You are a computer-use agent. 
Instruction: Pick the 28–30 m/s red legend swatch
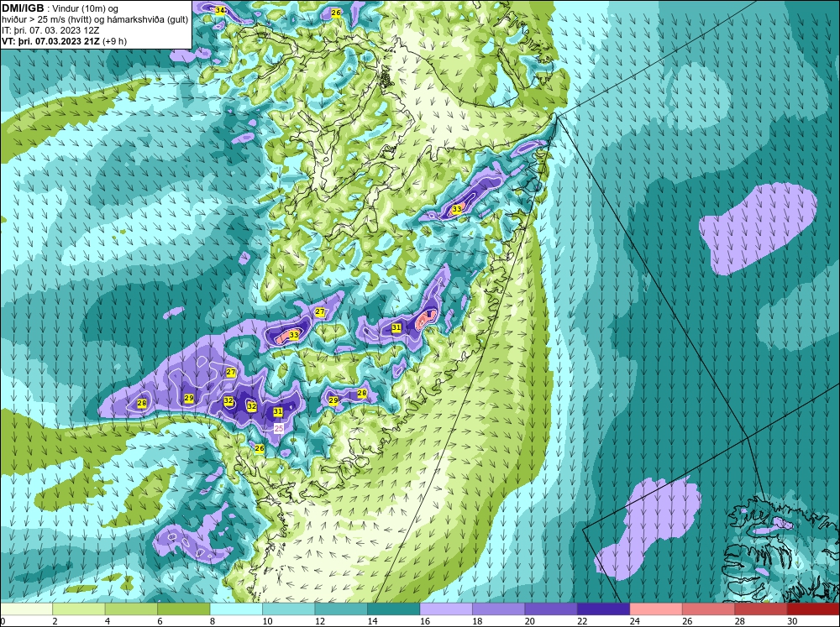click(761, 609)
